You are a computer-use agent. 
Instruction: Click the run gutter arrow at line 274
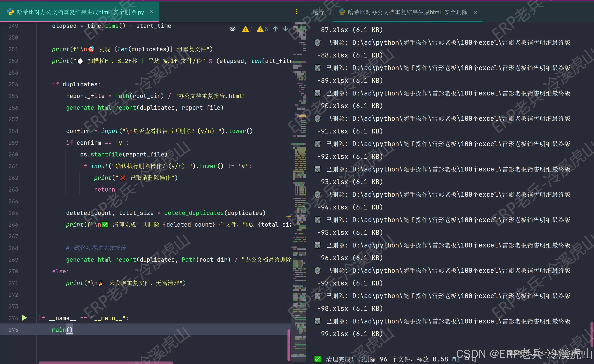tap(24, 318)
